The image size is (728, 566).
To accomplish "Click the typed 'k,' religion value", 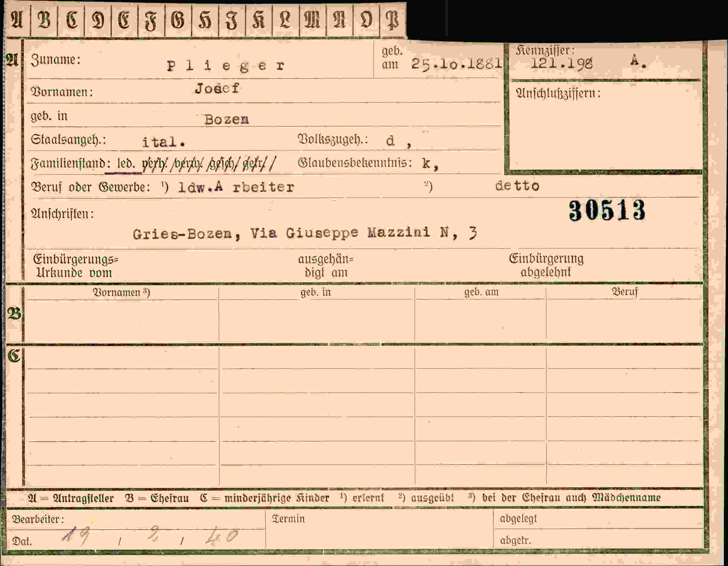I will coord(430,164).
